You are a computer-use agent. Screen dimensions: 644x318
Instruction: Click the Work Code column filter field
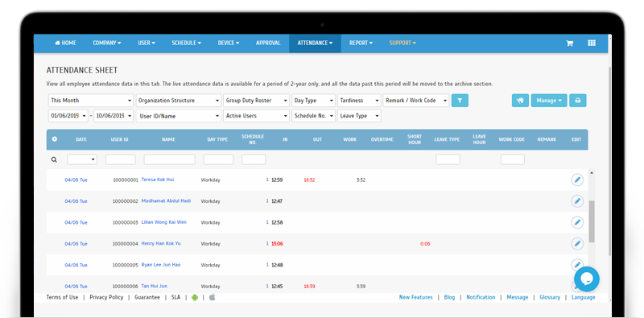(513, 159)
